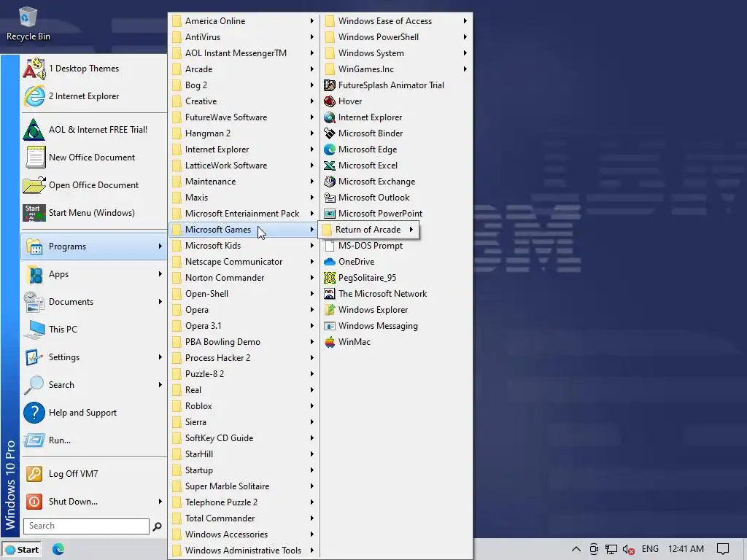This screenshot has width=747, height=560.
Task: Click the network tray icon
Action: click(611, 549)
